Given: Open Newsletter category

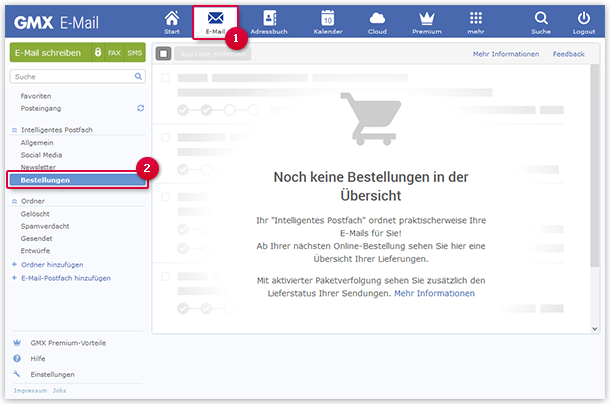Looking at the screenshot, I should click(x=38, y=167).
